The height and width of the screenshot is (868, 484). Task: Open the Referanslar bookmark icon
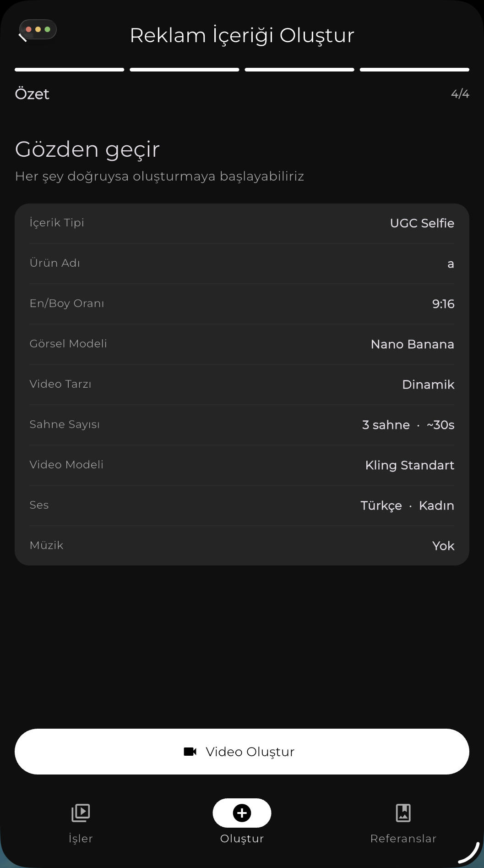coord(403,813)
